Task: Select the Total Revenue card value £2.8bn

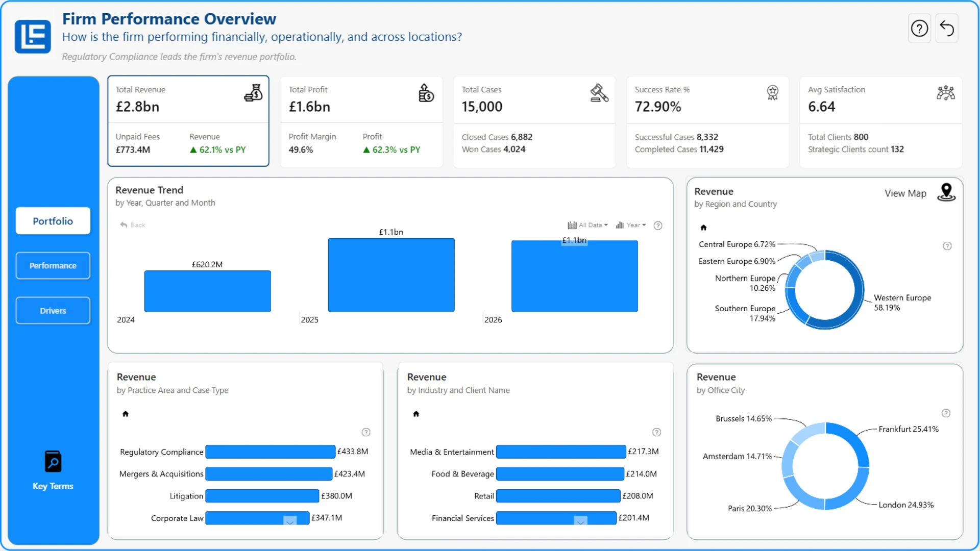Action: (x=138, y=107)
